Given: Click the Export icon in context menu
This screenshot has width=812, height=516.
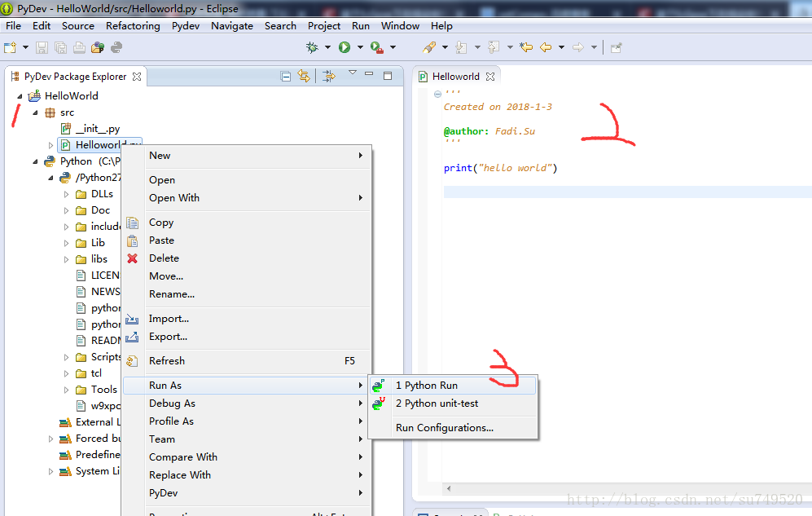Looking at the screenshot, I should point(132,337).
